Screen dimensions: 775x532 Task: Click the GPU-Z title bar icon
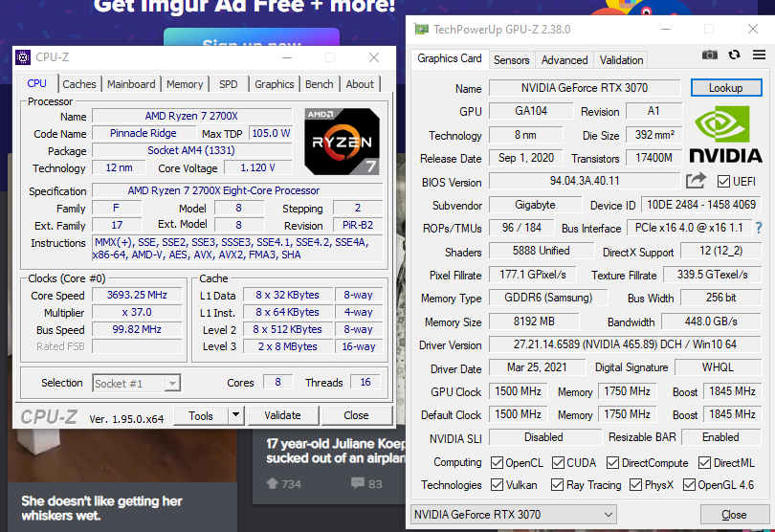coord(421,29)
